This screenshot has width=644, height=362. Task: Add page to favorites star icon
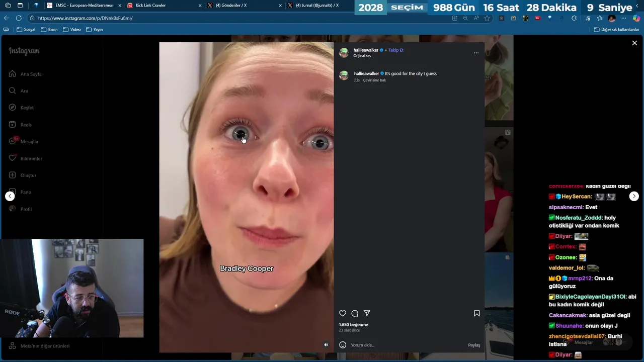tap(487, 18)
